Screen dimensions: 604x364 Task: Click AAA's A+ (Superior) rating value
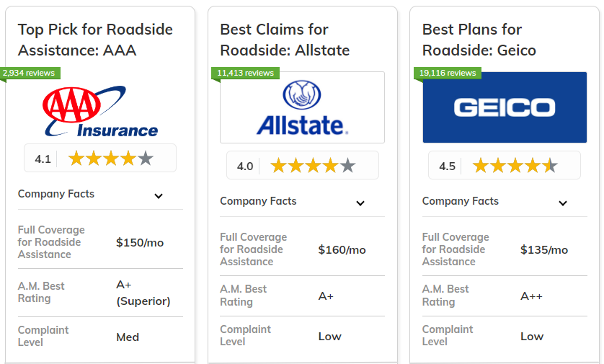coord(143,293)
